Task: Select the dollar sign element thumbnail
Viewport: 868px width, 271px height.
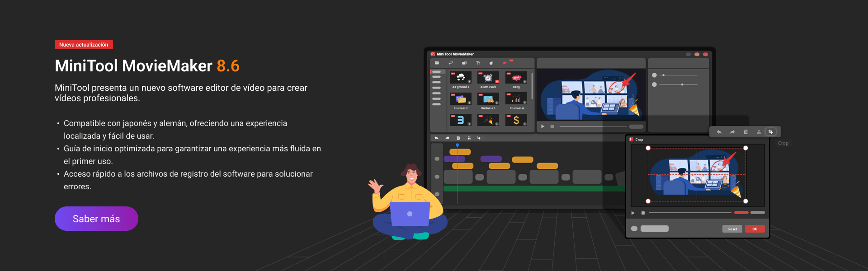Action: 516,120
